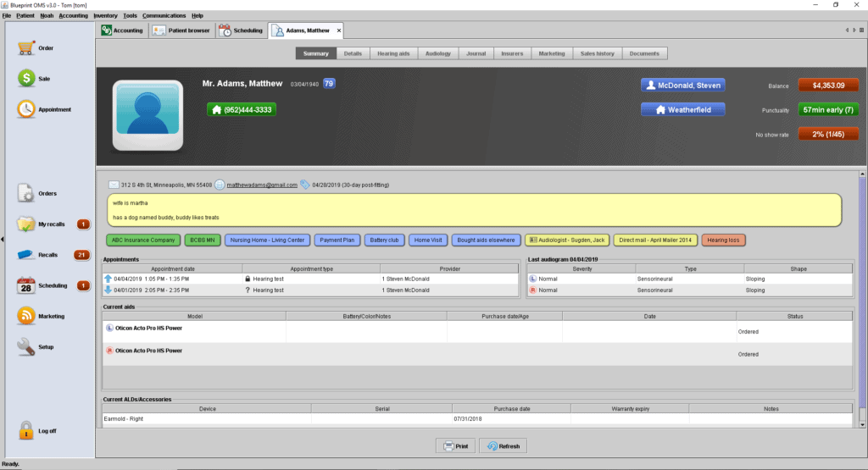Click the patient profile photo placeholder
868x470 pixels.
[x=148, y=116]
